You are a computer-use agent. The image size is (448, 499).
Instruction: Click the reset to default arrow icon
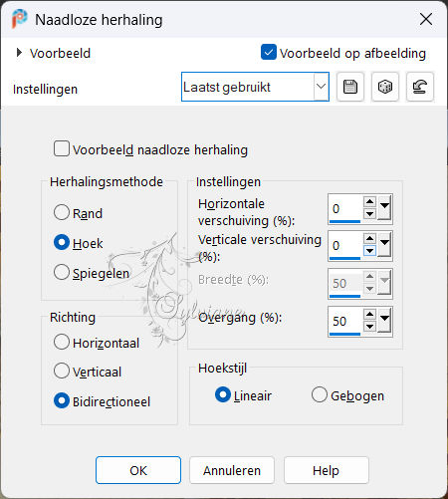tap(420, 87)
